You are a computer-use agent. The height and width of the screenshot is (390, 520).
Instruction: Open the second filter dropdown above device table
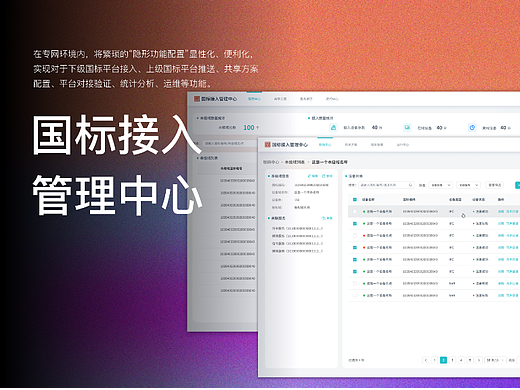click(468, 185)
